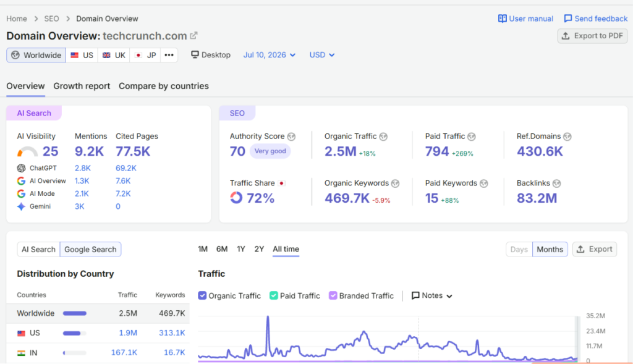Switch to the Growth report tab

(82, 86)
